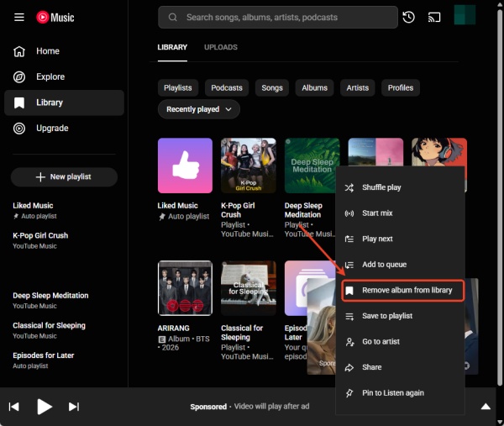Click the search magnifier icon
Image resolution: width=504 pixels, height=426 pixels.
(x=172, y=17)
